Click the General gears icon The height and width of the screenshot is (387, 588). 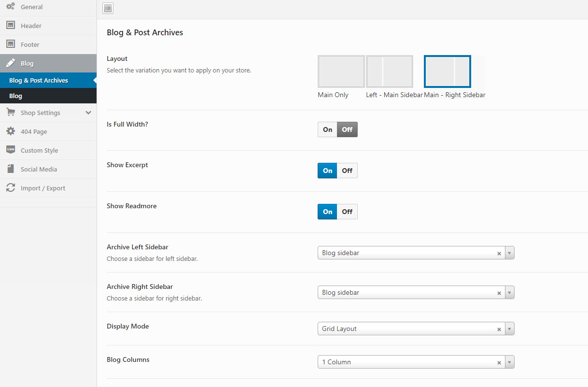tap(11, 7)
